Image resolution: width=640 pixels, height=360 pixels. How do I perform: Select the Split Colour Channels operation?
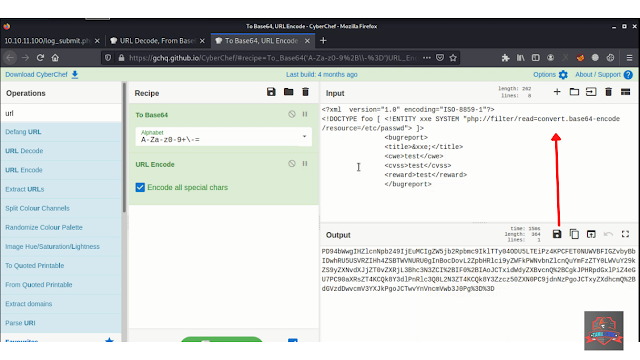[61, 208]
